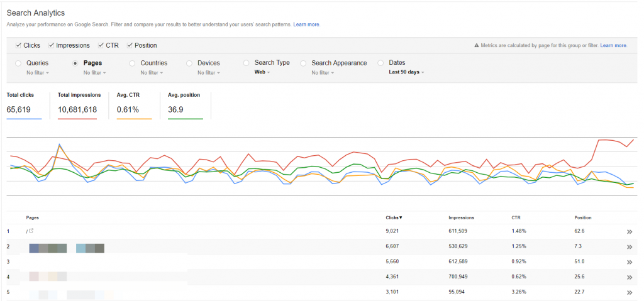The width and height of the screenshot is (644, 301).
Task: Click the Avg. CTR summary card
Action: pos(135,105)
